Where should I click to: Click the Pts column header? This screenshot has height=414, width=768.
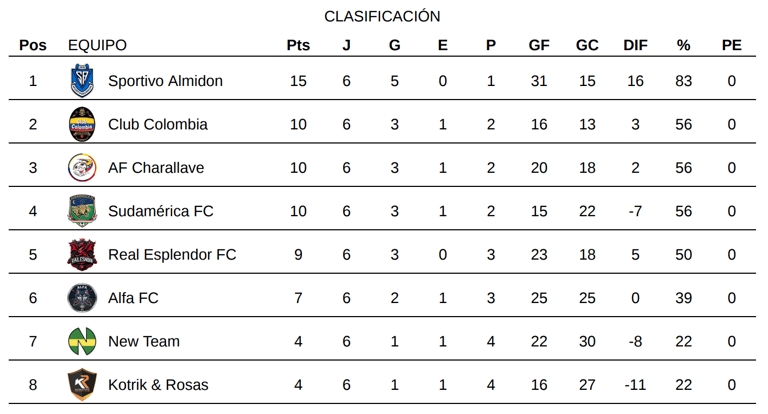point(298,45)
